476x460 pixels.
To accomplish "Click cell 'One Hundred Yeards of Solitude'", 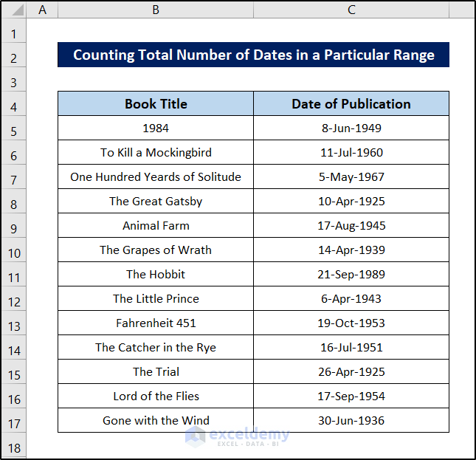I will [x=156, y=176].
